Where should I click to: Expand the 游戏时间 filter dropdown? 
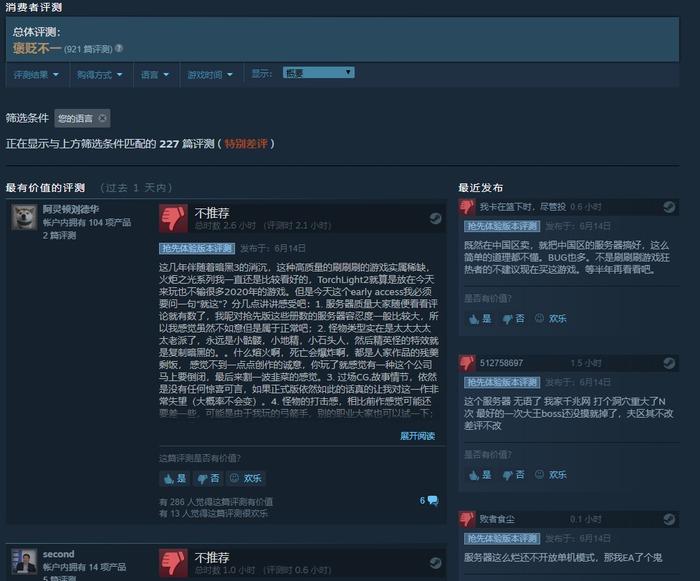click(210, 75)
